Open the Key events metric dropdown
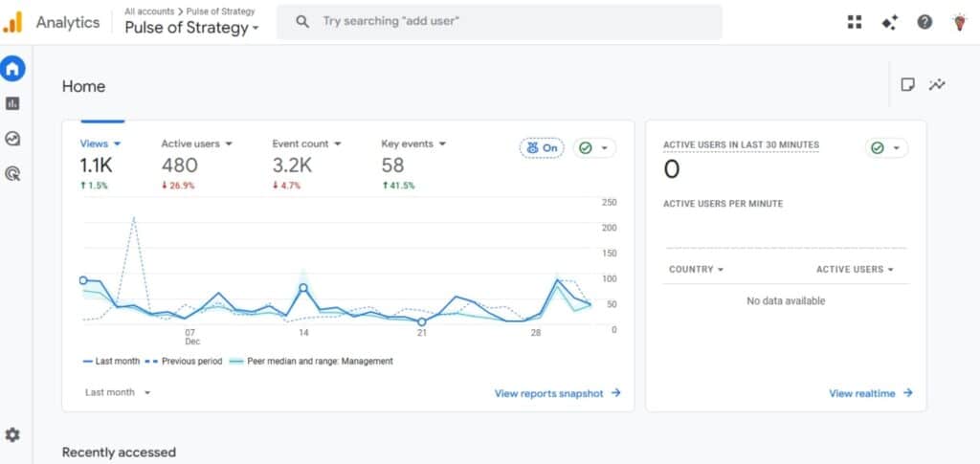Screen dimensions: 980x464 413,144
